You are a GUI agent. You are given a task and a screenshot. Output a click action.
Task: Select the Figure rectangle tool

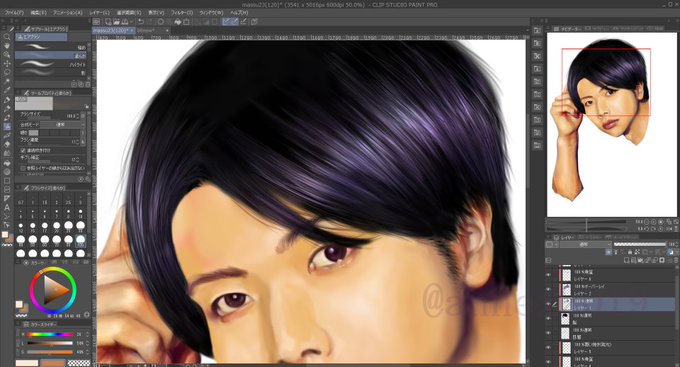(x=7, y=181)
